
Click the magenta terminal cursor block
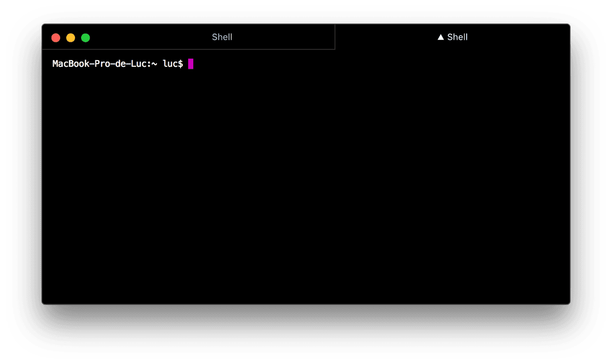point(191,64)
